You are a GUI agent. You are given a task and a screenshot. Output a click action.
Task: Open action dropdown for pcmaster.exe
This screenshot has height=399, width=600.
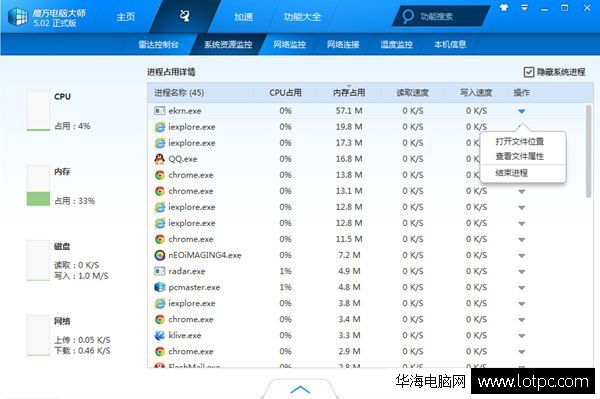click(522, 288)
